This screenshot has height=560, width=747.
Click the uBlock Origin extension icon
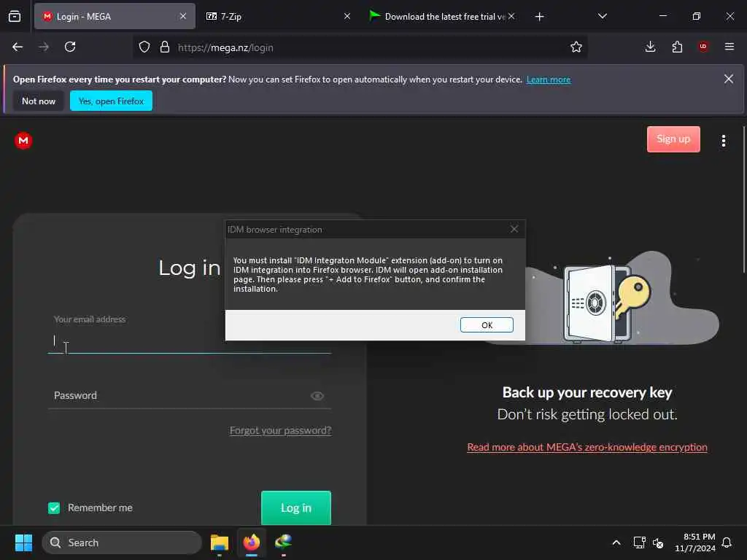[x=703, y=47]
